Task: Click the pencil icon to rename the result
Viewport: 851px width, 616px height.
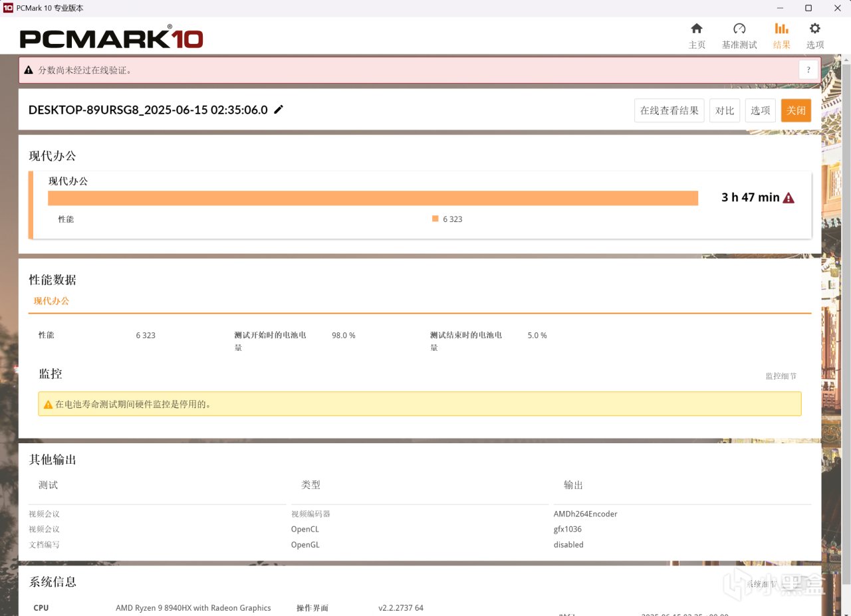Action: (x=279, y=110)
